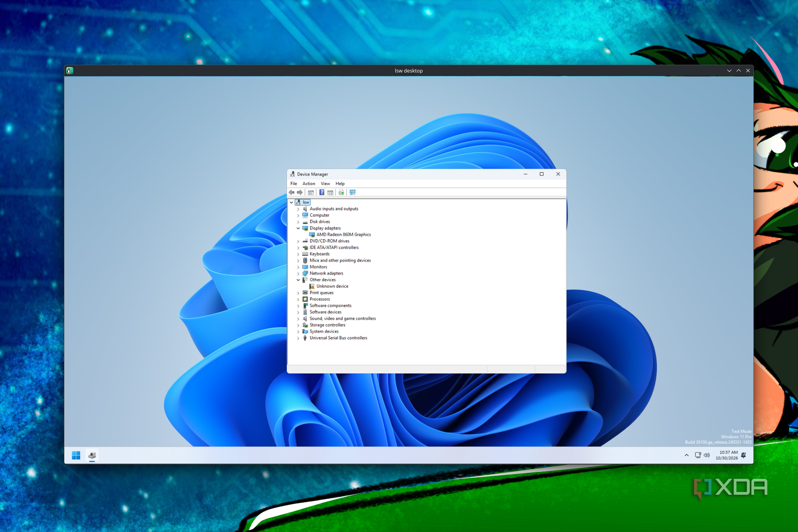This screenshot has width=798, height=532.
Task: Collapse the Other devices category
Action: pos(298,280)
